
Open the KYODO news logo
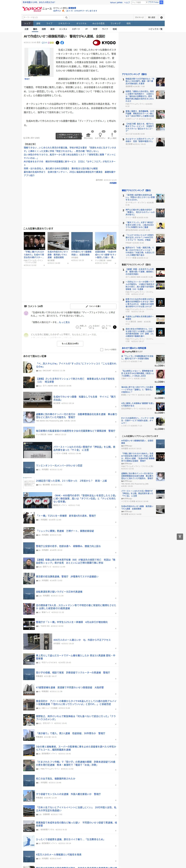pos(104,43)
